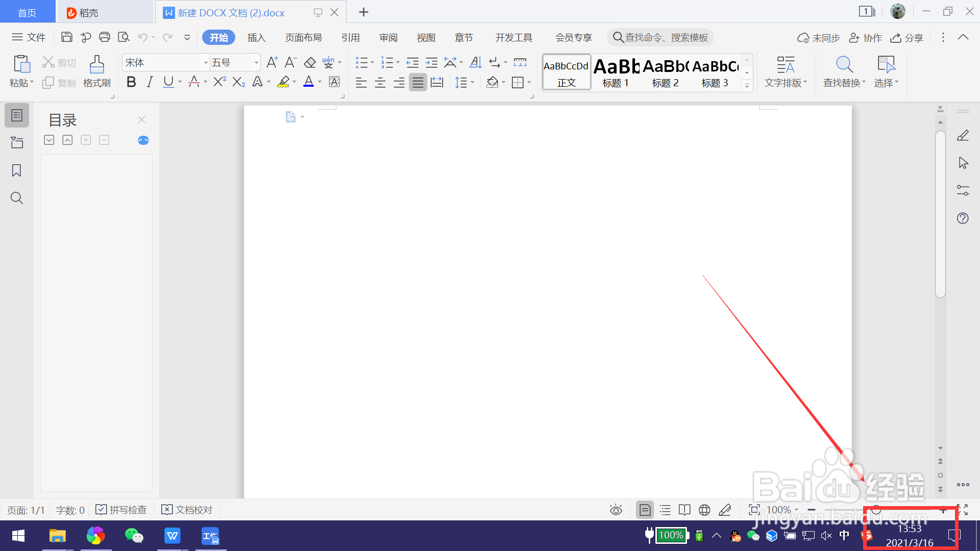This screenshot has width=980, height=551.
Task: Apply the 标题 1 heading style
Action: [x=616, y=72]
